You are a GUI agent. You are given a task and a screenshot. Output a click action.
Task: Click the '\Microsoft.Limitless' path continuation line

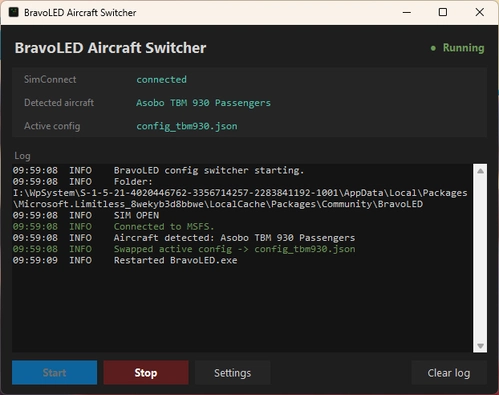(218, 204)
